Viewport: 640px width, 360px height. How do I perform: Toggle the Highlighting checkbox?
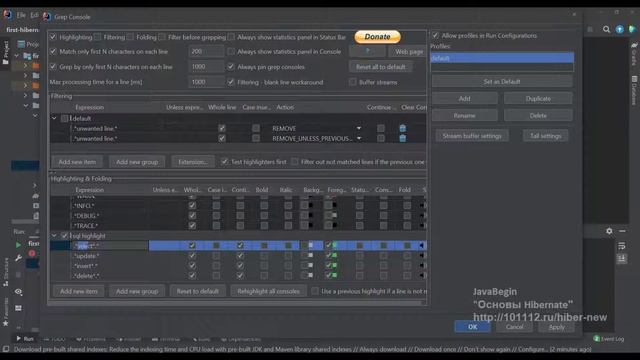click(53, 37)
